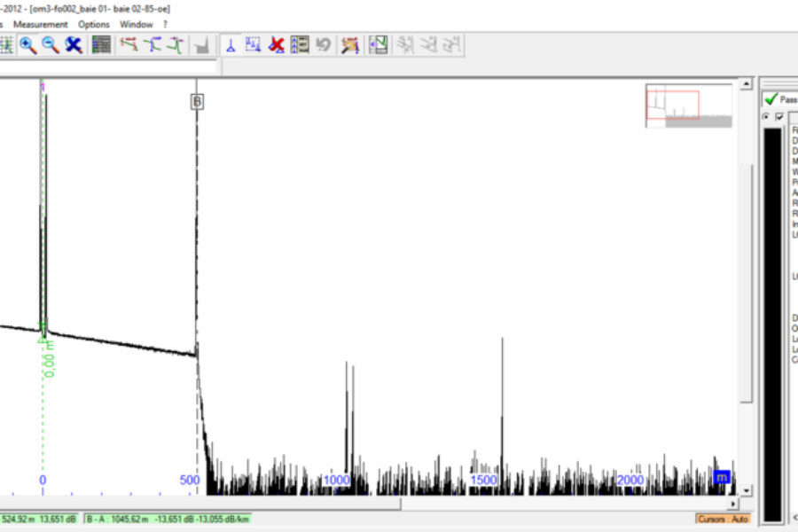Click the vertical scrollbar down arrow

pos(747,489)
